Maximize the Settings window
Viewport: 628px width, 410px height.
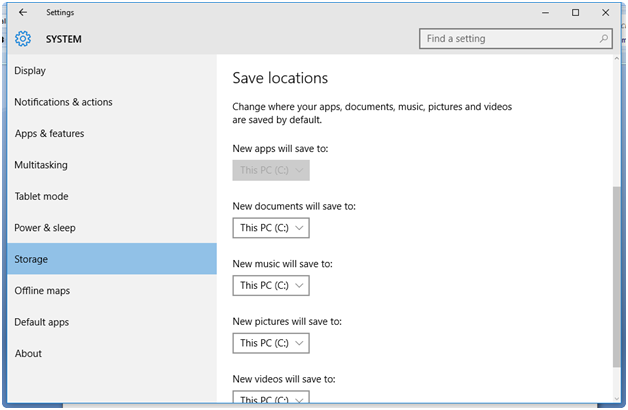(x=576, y=13)
